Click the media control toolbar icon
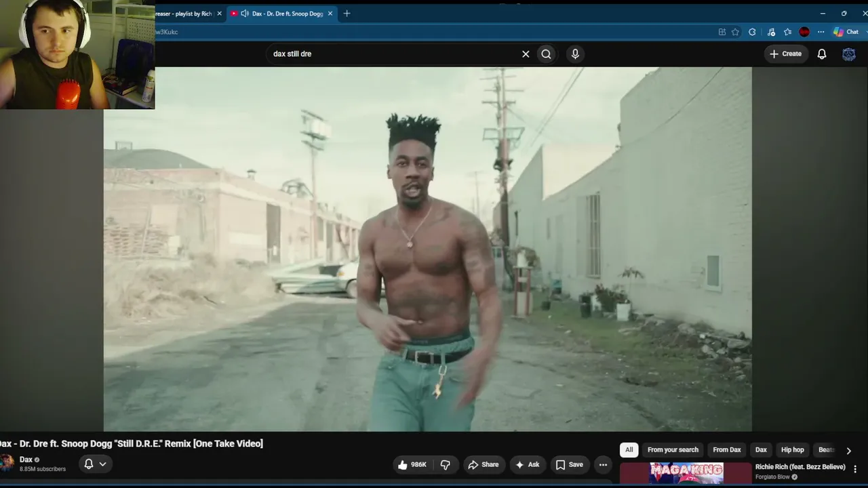Screen dimensions: 868x488 click(771, 32)
